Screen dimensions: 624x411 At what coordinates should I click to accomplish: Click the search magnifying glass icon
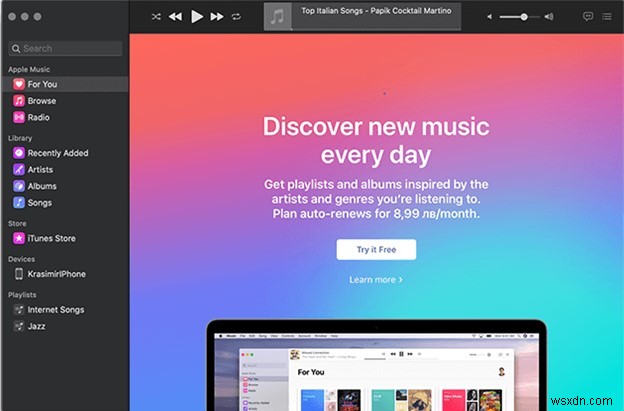(16, 49)
